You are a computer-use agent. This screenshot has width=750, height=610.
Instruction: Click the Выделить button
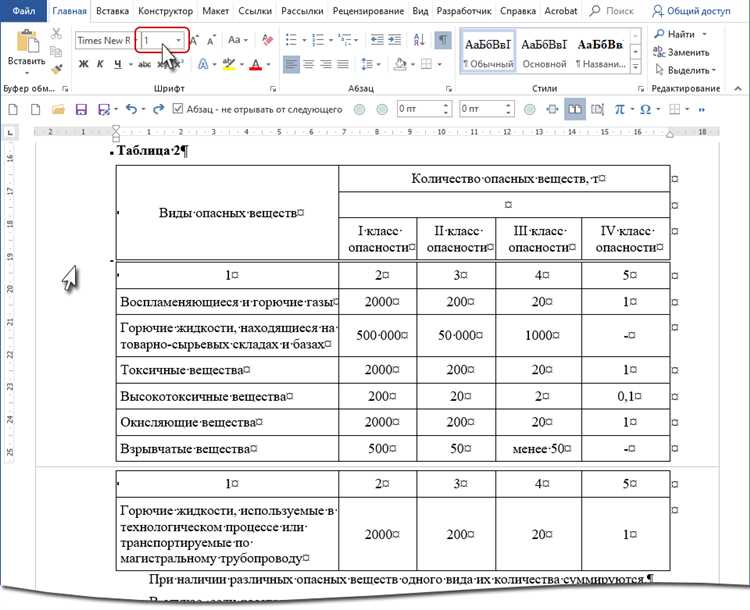(685, 70)
